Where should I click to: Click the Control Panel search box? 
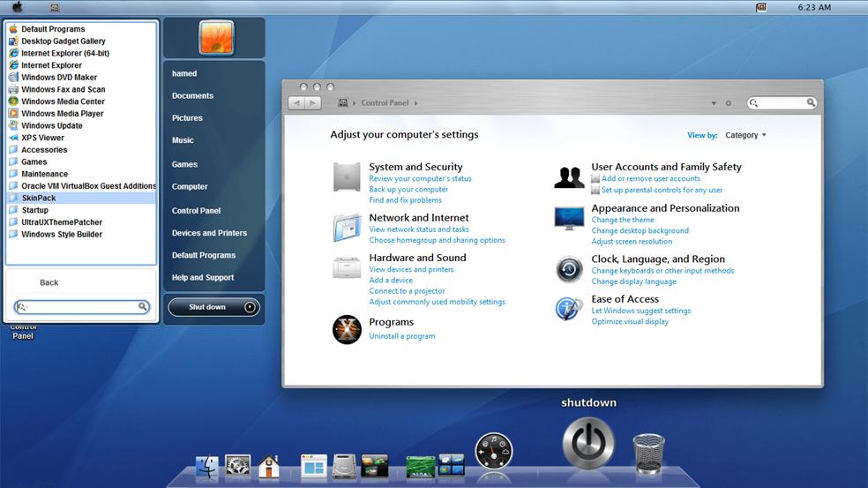point(782,102)
